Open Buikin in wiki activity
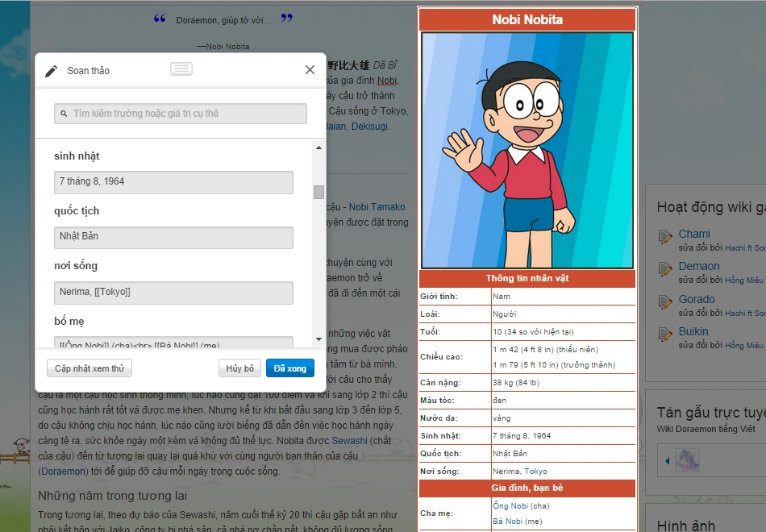This screenshot has height=532, width=766. [x=693, y=331]
